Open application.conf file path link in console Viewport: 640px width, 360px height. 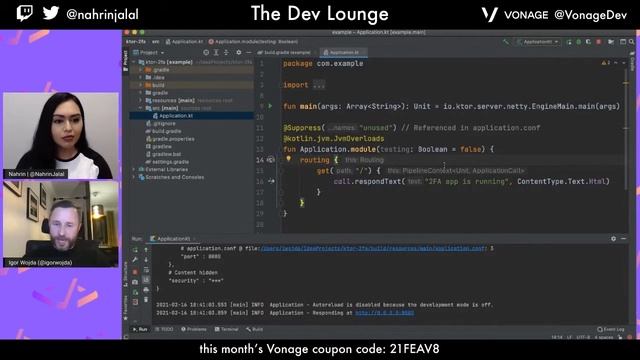tap(372, 248)
